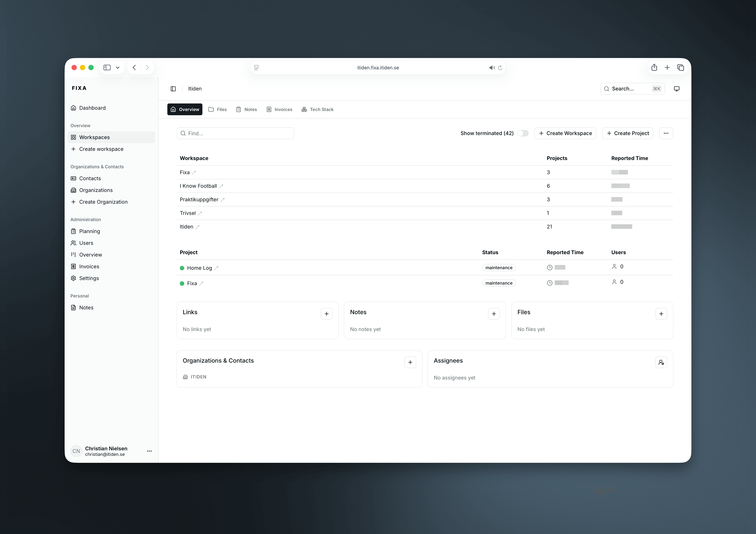Click the project count 21 for Itiden

click(549, 226)
